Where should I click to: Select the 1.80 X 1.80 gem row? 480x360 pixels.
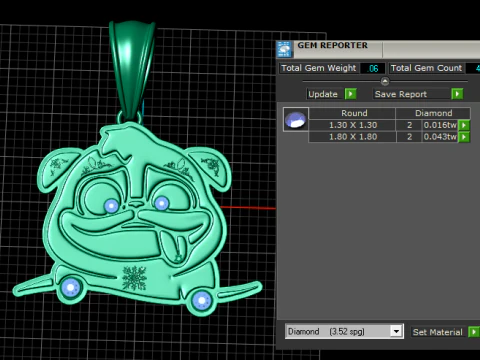(x=389, y=137)
